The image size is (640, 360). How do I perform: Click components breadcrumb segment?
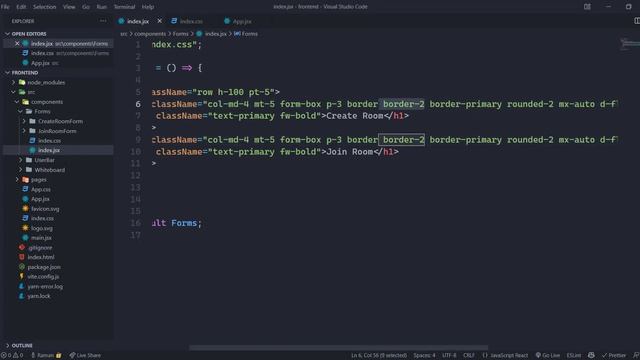pyautogui.click(x=150, y=34)
